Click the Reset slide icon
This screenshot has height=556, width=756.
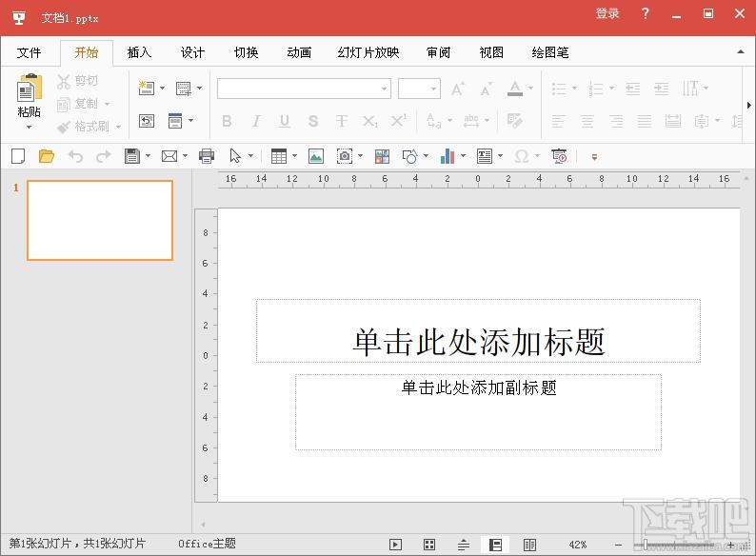(147, 121)
